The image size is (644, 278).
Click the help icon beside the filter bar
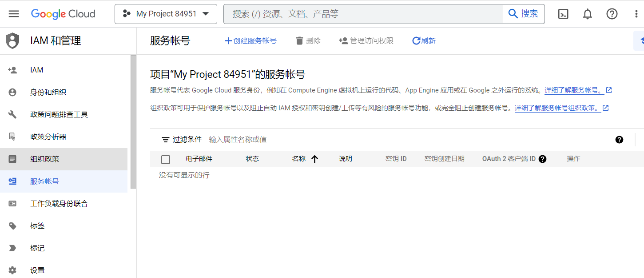pos(619,140)
